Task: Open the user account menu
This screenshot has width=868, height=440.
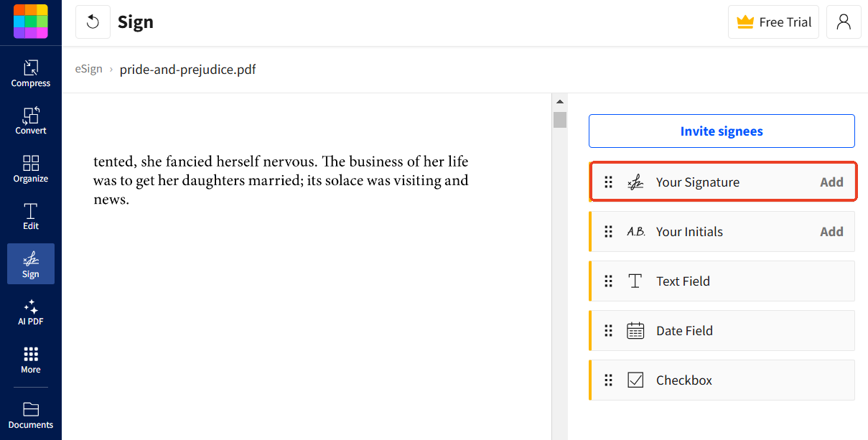Action: (x=844, y=22)
